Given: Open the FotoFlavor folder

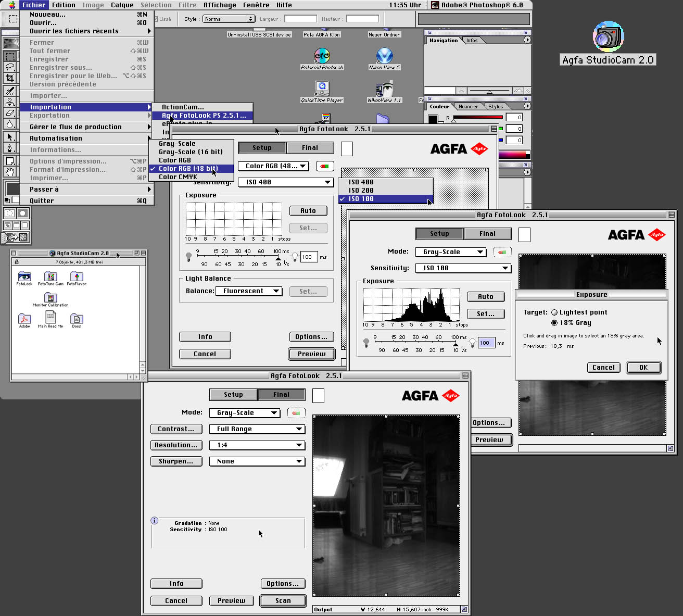Looking at the screenshot, I should tap(77, 278).
